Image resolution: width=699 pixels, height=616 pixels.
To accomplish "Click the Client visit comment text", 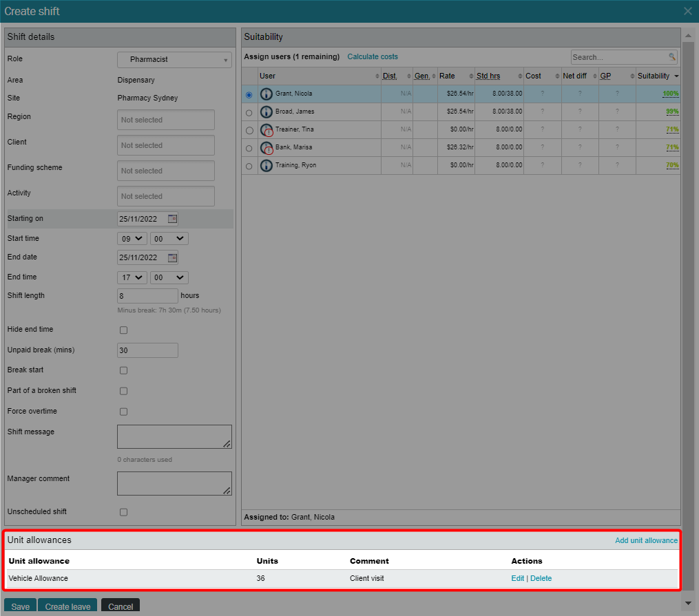I will 366,578.
